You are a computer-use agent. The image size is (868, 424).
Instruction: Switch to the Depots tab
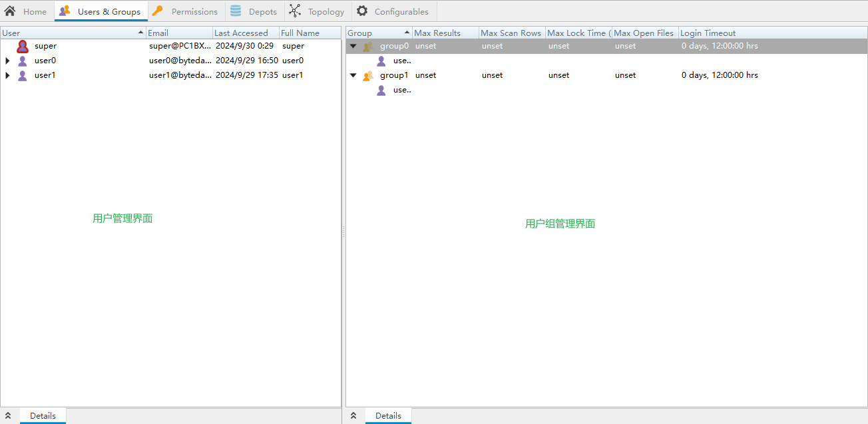click(254, 11)
